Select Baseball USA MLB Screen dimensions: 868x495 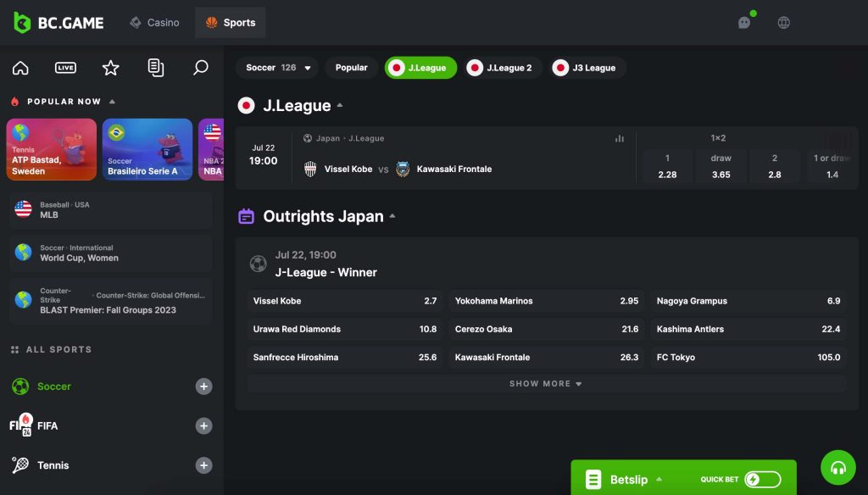tap(111, 210)
